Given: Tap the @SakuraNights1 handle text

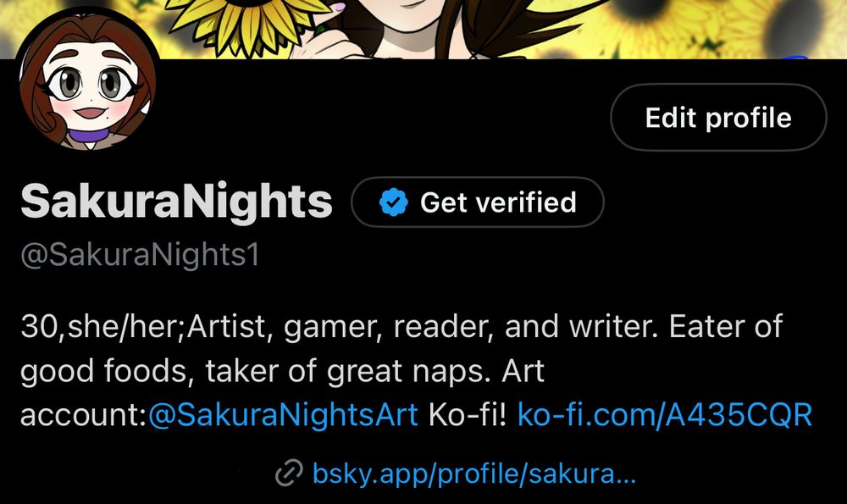Looking at the screenshot, I should click(x=140, y=255).
